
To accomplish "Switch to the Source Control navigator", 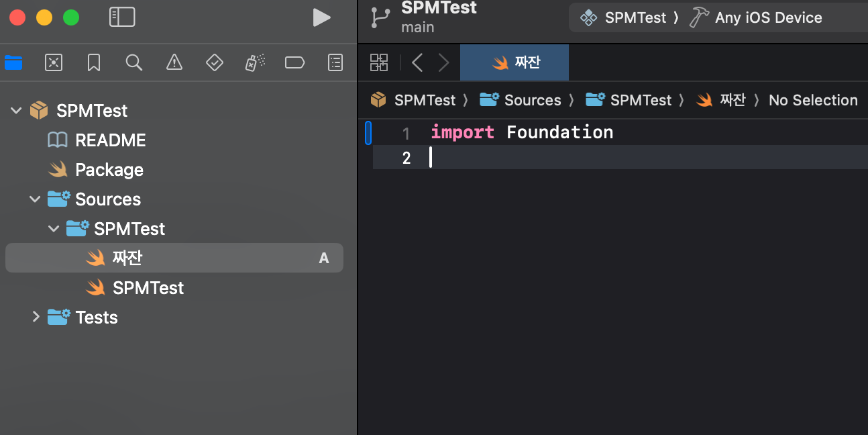I will tap(54, 62).
